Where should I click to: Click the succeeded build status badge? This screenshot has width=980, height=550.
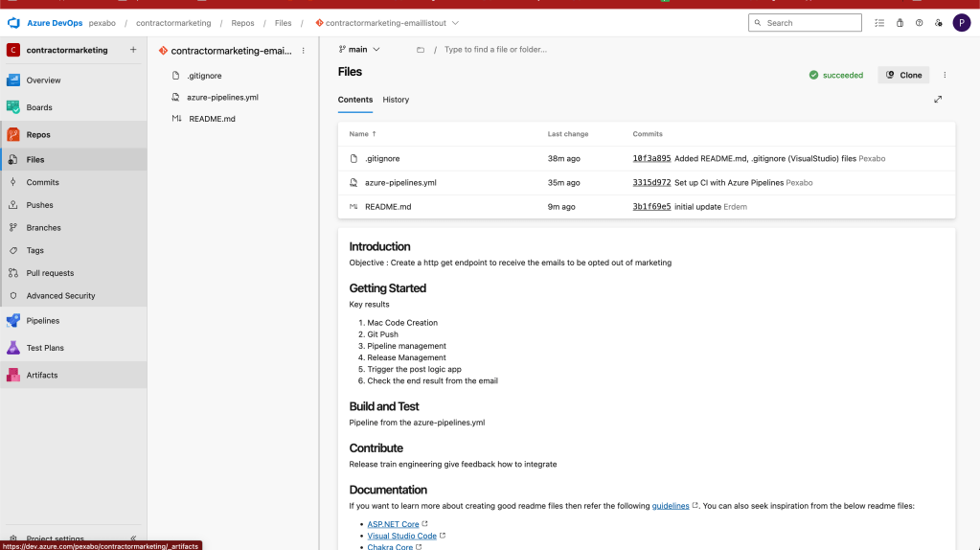coord(835,75)
